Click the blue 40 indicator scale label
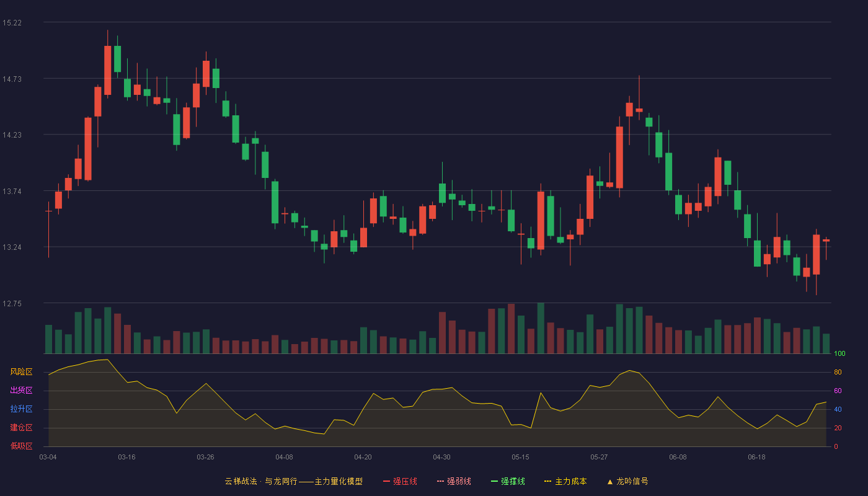This screenshot has width=868, height=496. [x=838, y=410]
